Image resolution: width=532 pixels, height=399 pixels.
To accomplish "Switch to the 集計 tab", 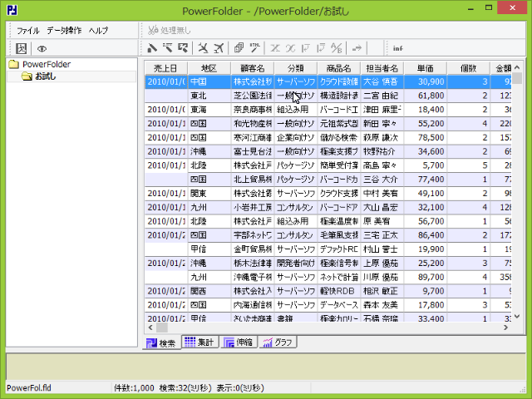I will (x=199, y=342).
